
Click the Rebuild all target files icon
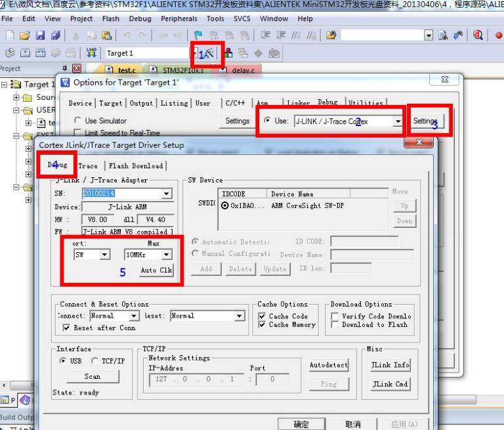pyautogui.click(x=40, y=53)
